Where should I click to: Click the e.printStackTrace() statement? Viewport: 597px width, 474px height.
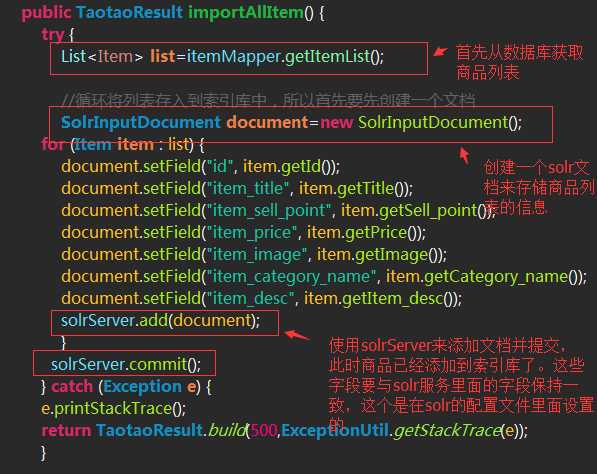pos(113,409)
